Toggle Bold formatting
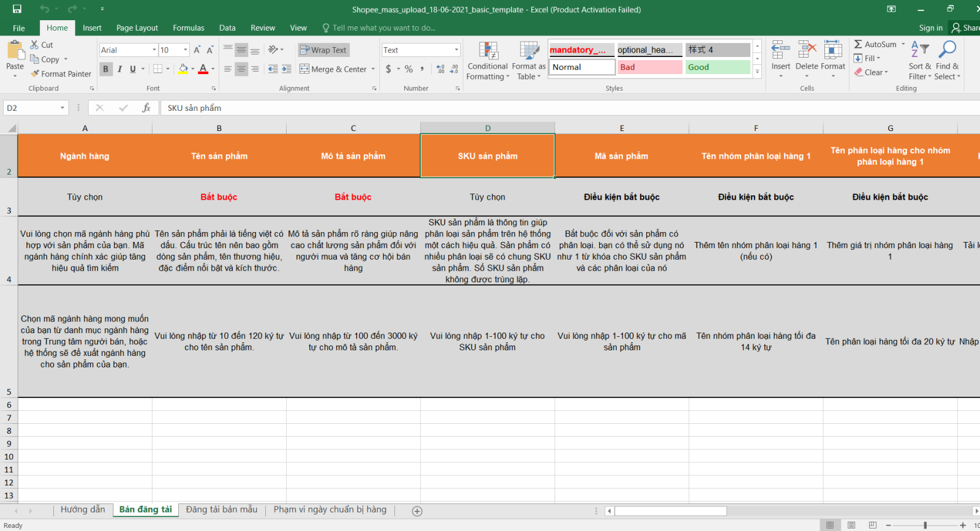Screen dimensions: 980x531 (105, 69)
